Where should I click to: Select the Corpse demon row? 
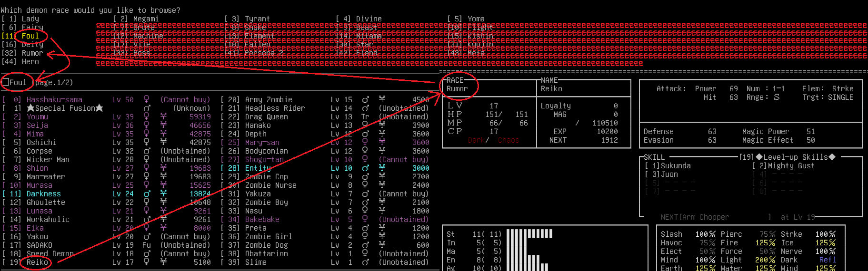point(106,151)
